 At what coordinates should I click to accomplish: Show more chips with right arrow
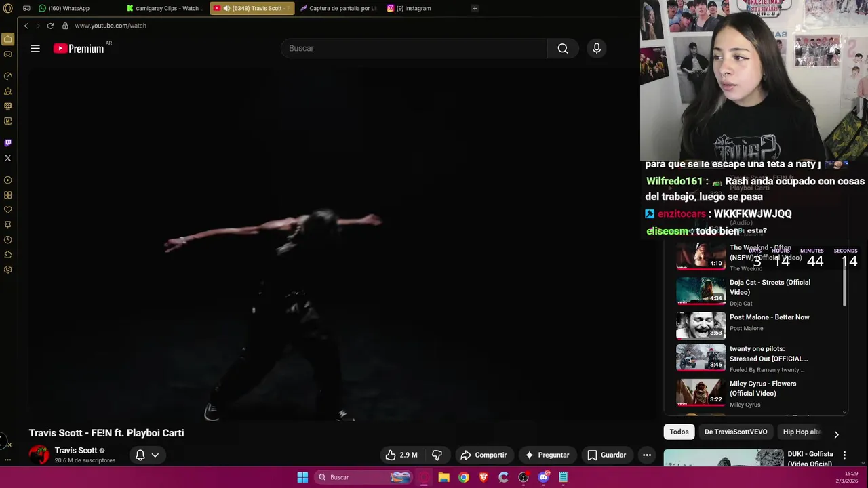pyautogui.click(x=836, y=434)
